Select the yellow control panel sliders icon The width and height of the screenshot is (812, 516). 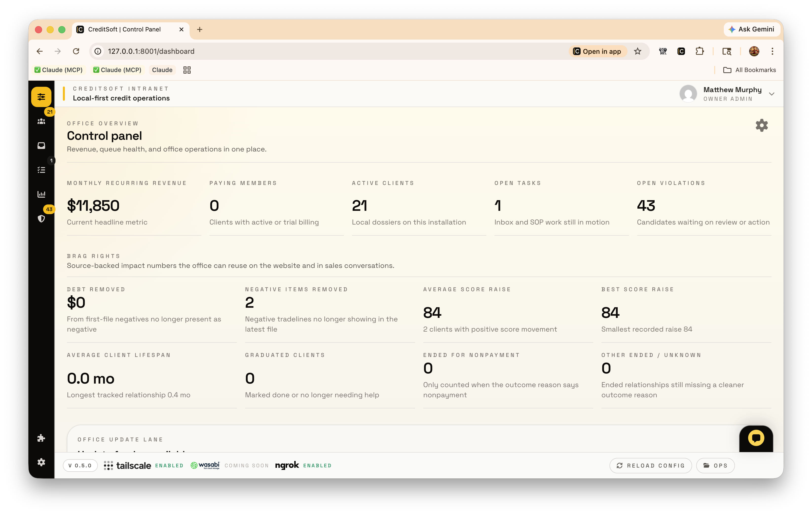(41, 97)
